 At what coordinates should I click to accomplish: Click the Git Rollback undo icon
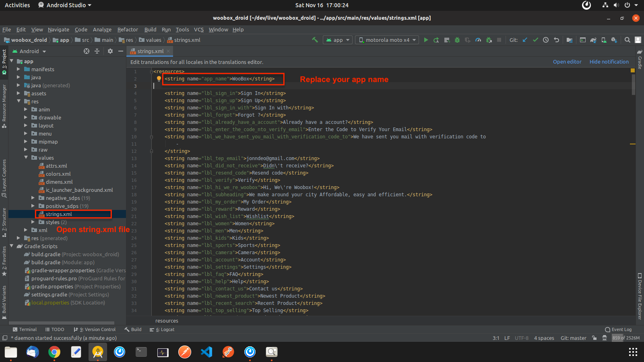[x=556, y=40]
